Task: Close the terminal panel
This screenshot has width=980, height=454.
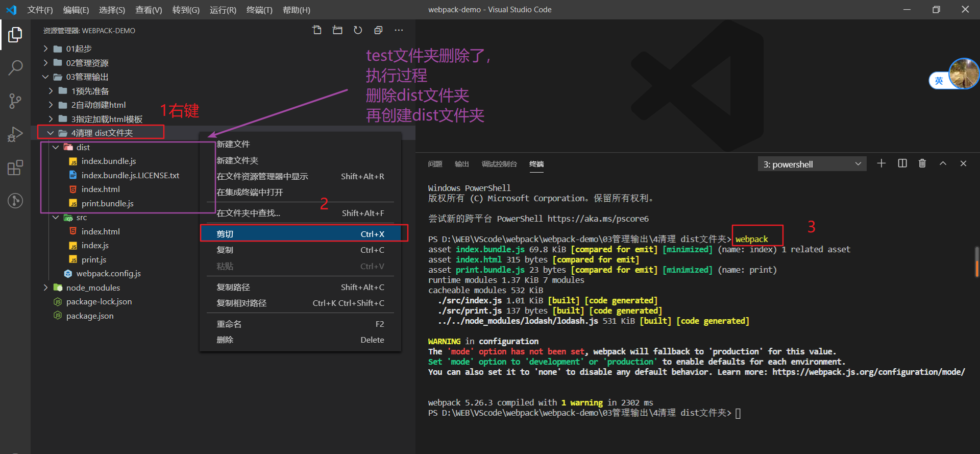Action: click(963, 163)
